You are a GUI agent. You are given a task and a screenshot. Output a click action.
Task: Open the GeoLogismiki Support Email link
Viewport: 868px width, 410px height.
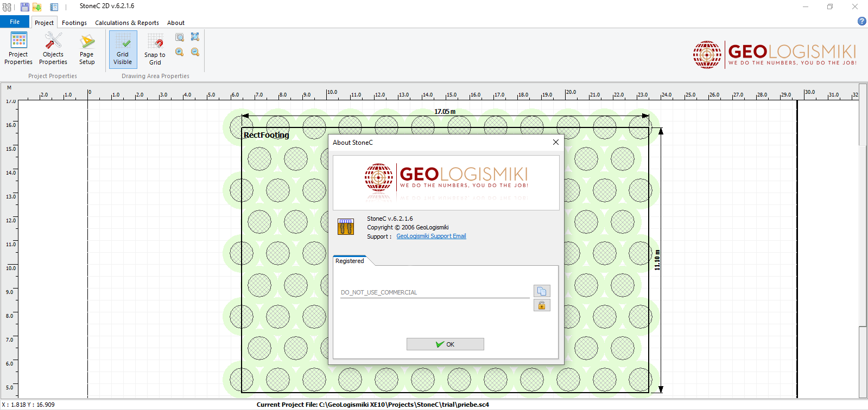(x=431, y=236)
